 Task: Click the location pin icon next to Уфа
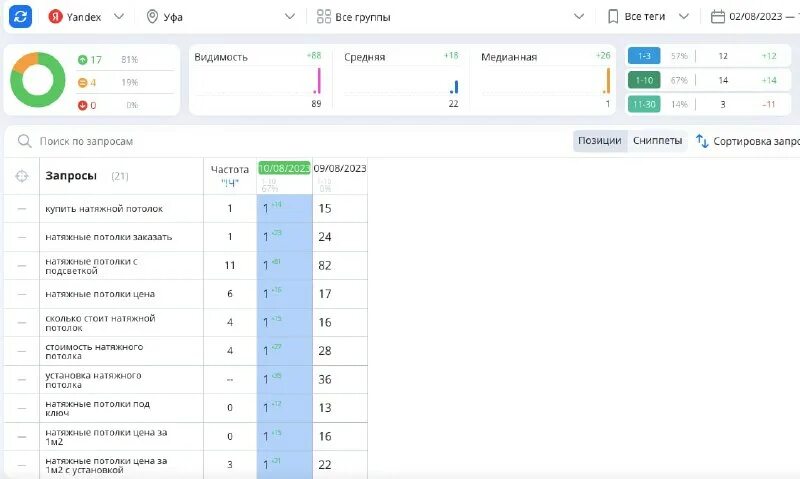(152, 17)
